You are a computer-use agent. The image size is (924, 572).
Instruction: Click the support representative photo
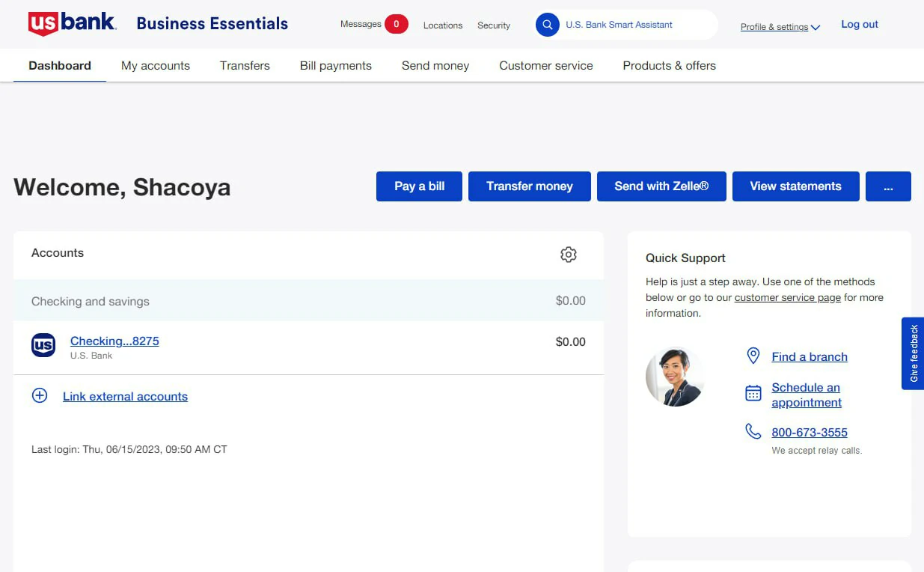675,377
